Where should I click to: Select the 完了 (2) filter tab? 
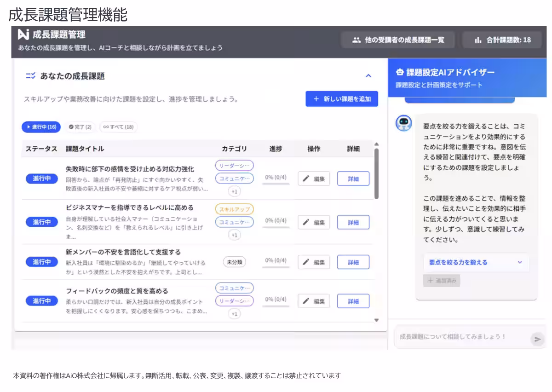point(80,127)
